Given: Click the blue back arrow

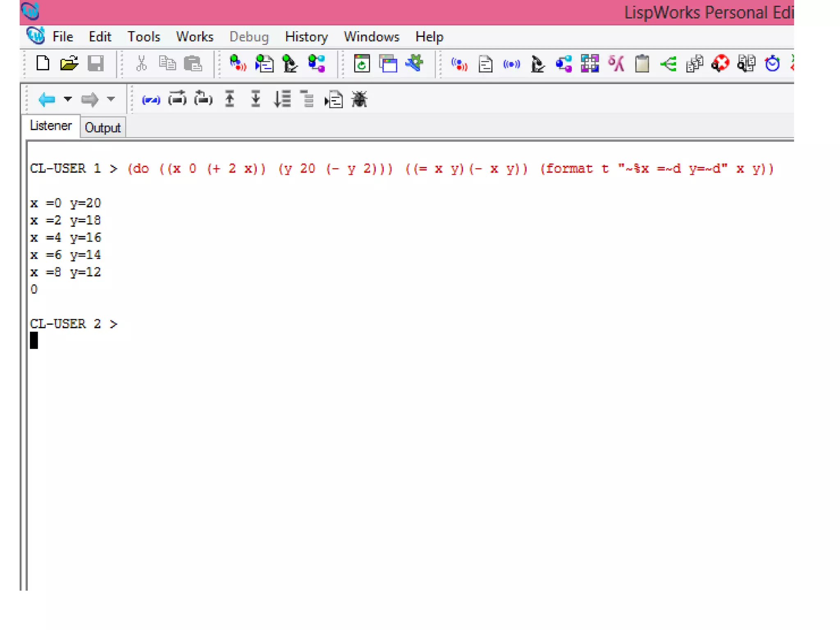Looking at the screenshot, I should [x=46, y=100].
